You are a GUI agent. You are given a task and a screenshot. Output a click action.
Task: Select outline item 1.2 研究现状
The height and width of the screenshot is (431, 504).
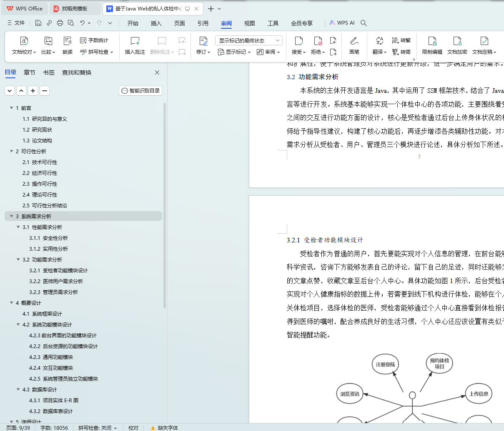[38, 130]
